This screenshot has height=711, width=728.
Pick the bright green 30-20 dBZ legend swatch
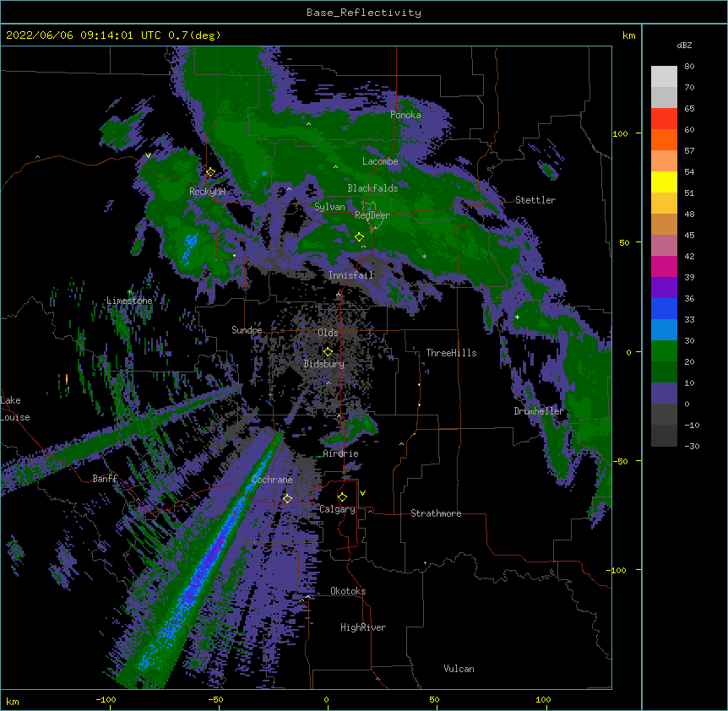664,351
